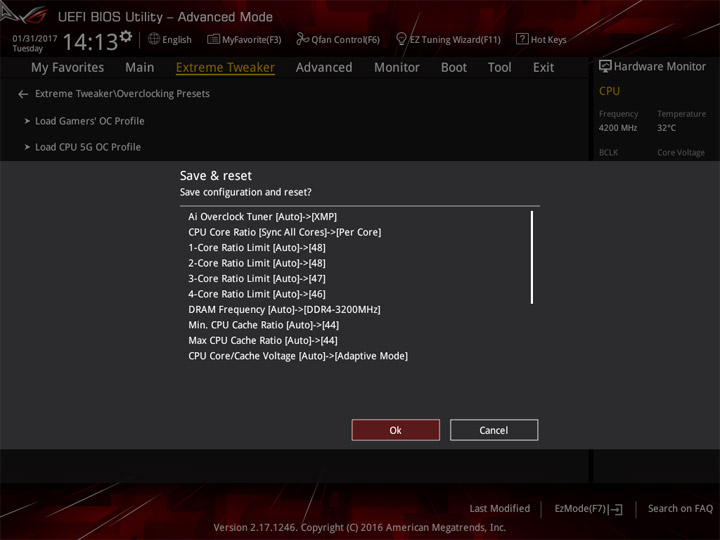Screen dimensions: 720x540
Task: Open Search on FAQ
Action: (680, 509)
